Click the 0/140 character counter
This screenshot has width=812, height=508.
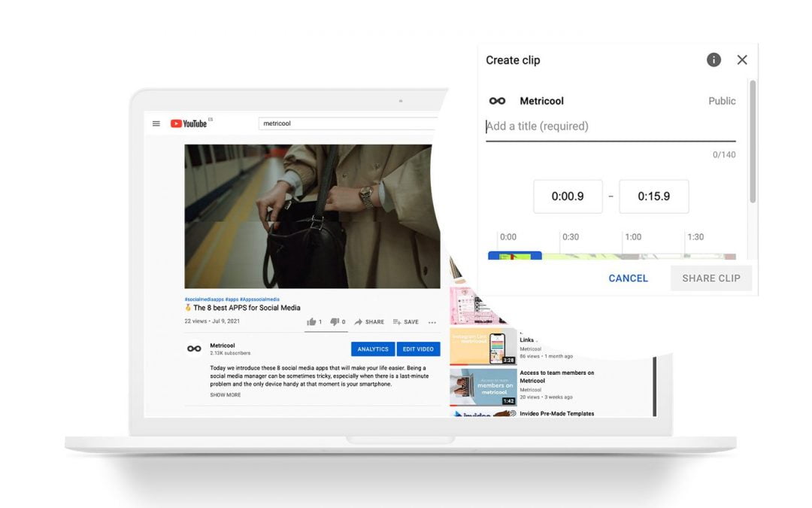click(x=724, y=154)
